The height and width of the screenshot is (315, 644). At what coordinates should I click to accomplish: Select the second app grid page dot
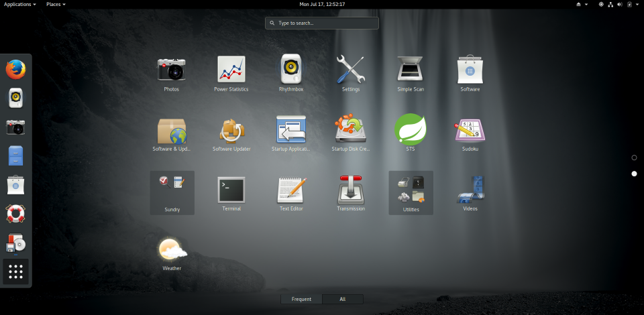click(634, 174)
